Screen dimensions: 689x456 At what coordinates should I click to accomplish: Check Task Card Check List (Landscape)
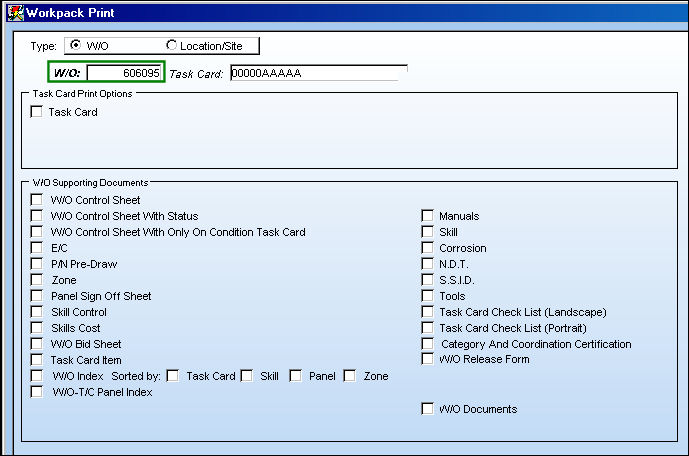(427, 312)
